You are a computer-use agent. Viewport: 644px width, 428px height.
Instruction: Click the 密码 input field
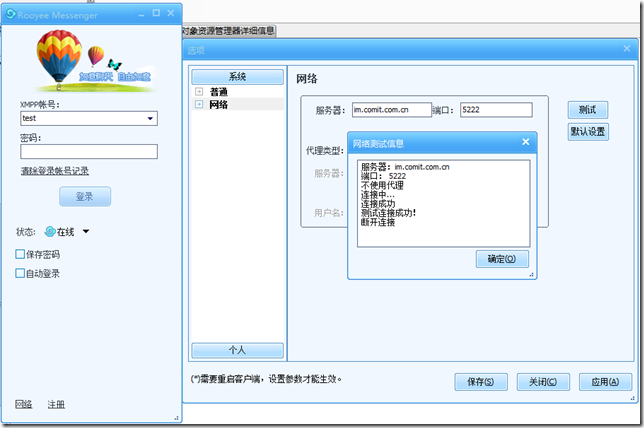(x=88, y=152)
